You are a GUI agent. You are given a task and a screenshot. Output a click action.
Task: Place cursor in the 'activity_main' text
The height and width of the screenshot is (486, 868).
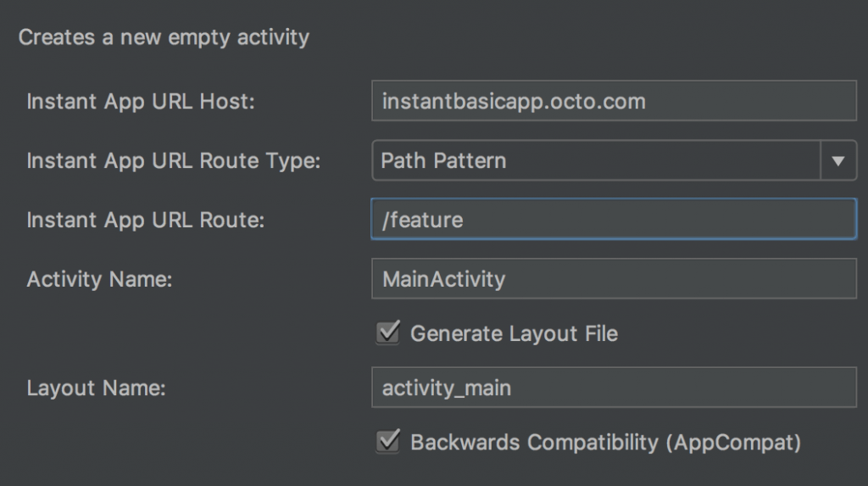[x=447, y=388]
